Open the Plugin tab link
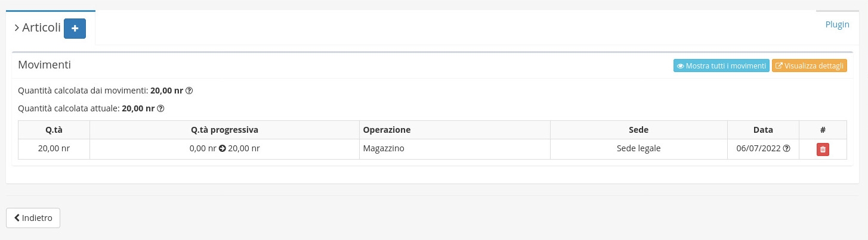 point(837,24)
